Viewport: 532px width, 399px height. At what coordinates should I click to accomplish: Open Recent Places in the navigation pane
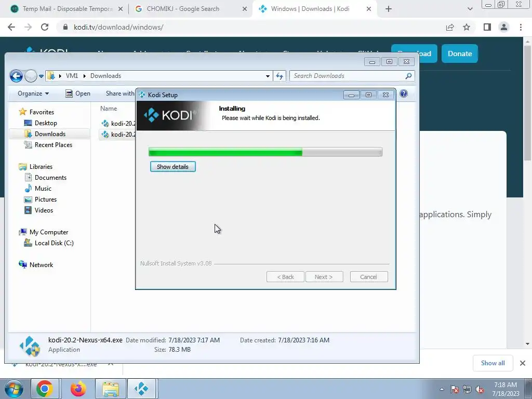pyautogui.click(x=48, y=145)
